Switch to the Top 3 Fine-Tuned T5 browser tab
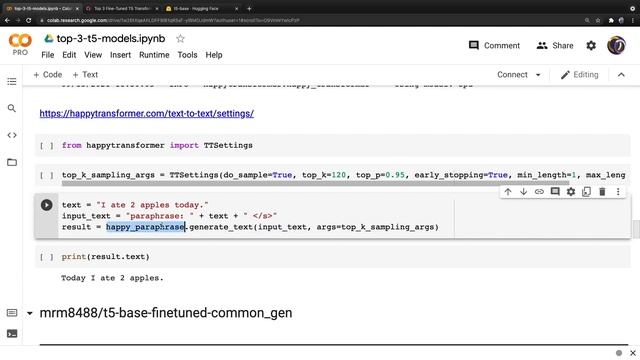 click(x=122, y=8)
